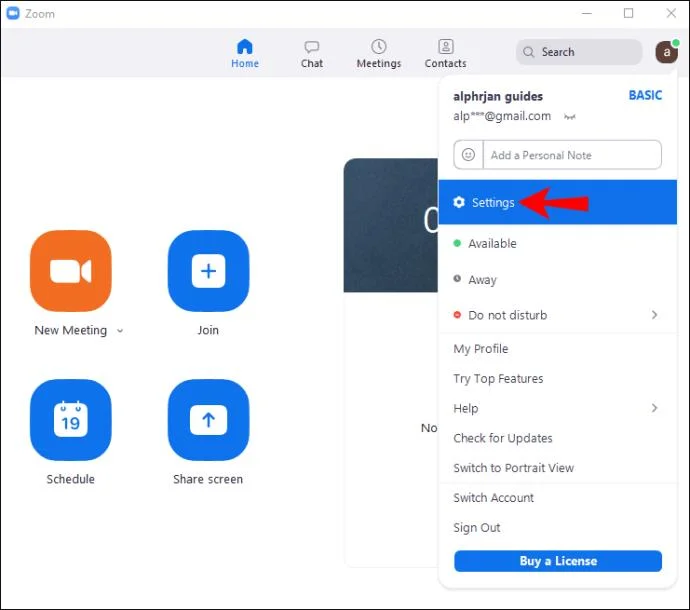Open the Schedule calendar icon
The height and width of the screenshot is (610, 690).
point(71,420)
